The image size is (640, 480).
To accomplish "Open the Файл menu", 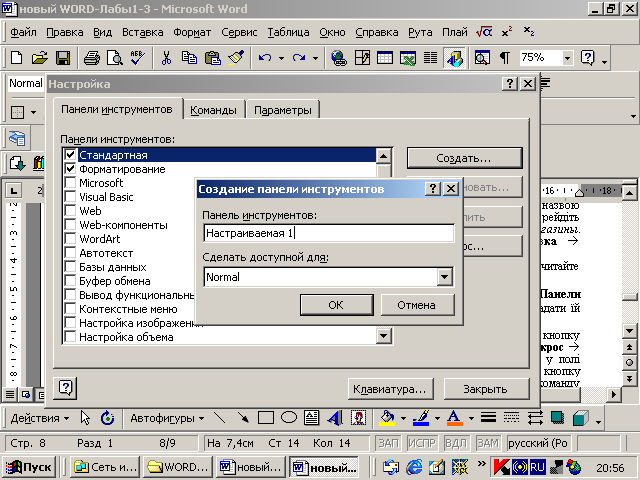I will coord(23,32).
